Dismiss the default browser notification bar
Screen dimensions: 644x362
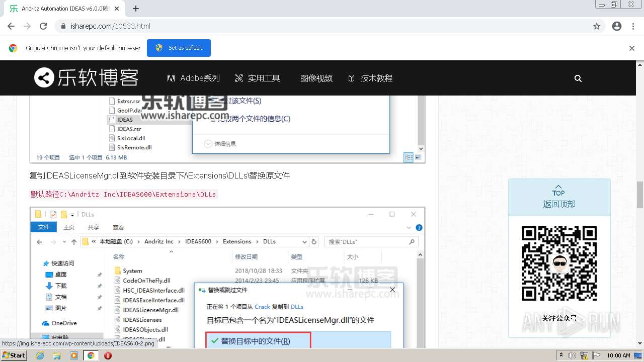632,48
